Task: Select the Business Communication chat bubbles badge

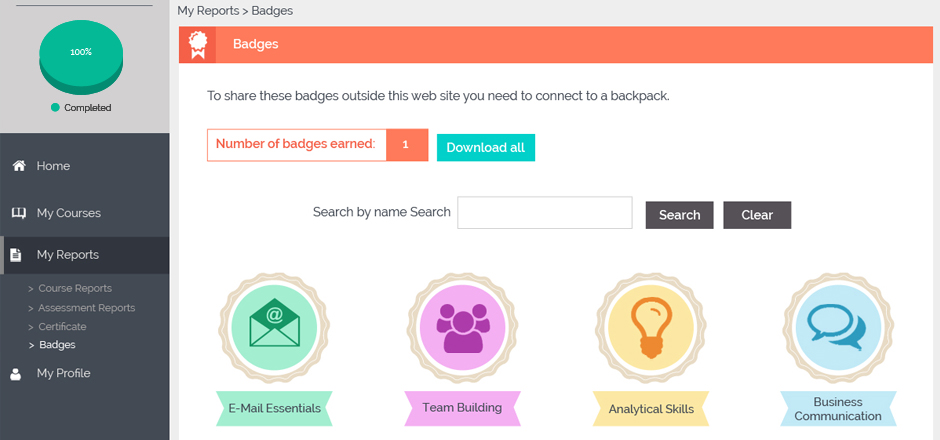Action: [x=838, y=328]
